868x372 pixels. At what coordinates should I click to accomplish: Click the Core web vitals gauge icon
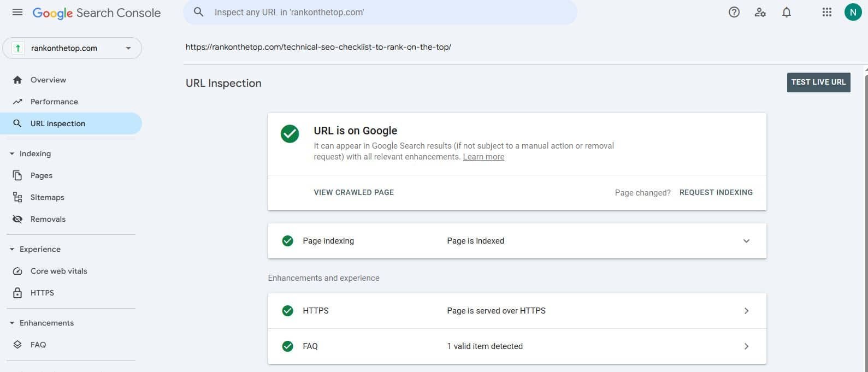[17, 271]
